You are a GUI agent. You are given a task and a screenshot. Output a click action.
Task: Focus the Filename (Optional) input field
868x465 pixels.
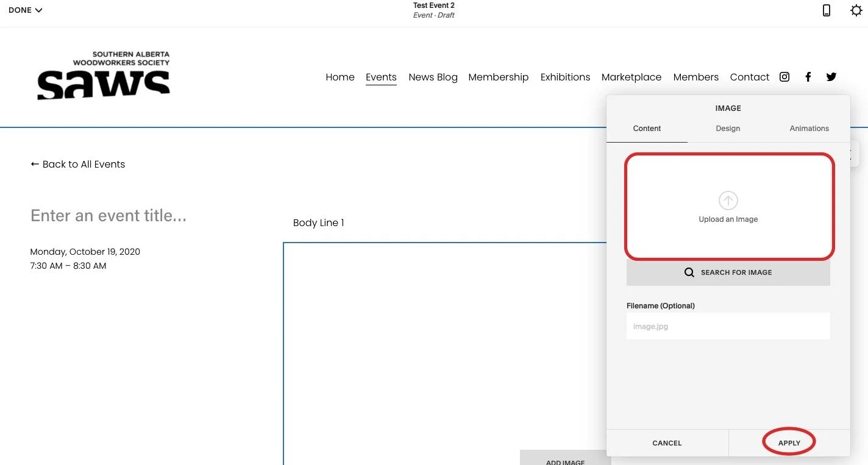(728, 326)
